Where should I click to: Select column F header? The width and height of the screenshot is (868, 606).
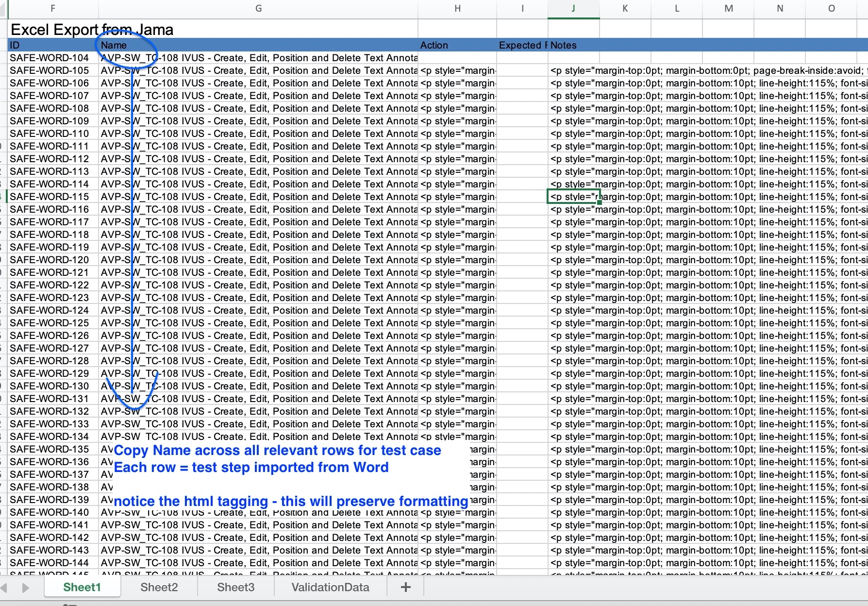coord(53,8)
